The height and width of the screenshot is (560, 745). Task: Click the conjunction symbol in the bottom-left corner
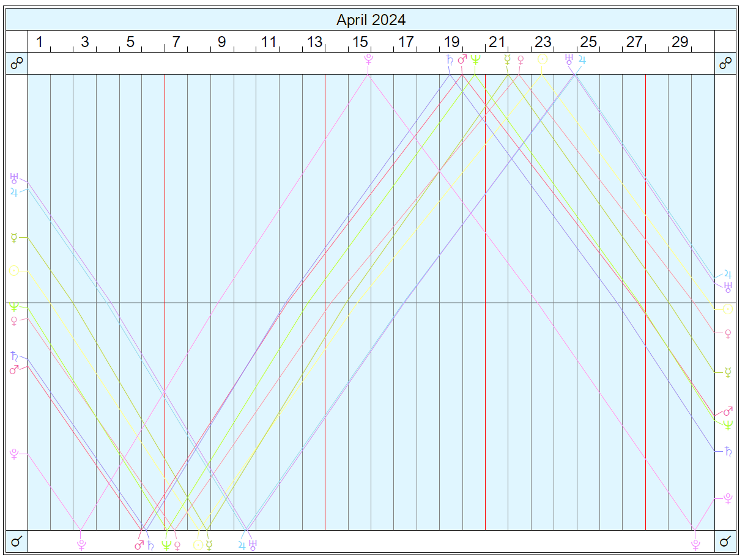click(17, 542)
